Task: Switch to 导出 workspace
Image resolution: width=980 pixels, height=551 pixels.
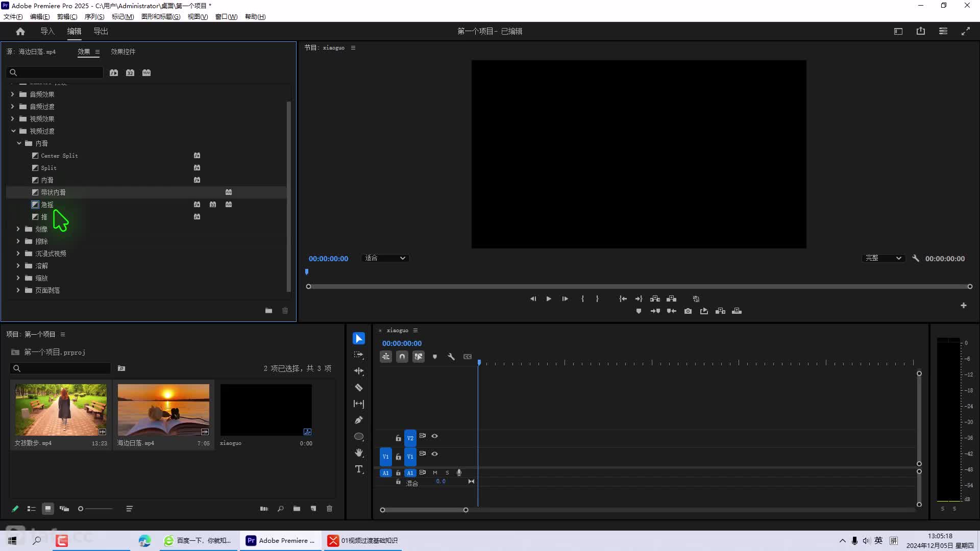Action: (101, 32)
